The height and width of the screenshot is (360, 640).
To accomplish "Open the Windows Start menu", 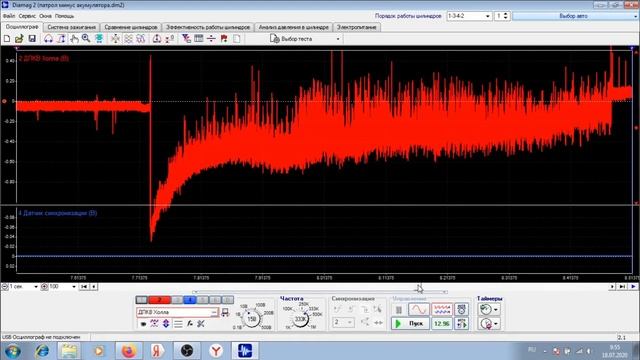I will pyautogui.click(x=13, y=351).
